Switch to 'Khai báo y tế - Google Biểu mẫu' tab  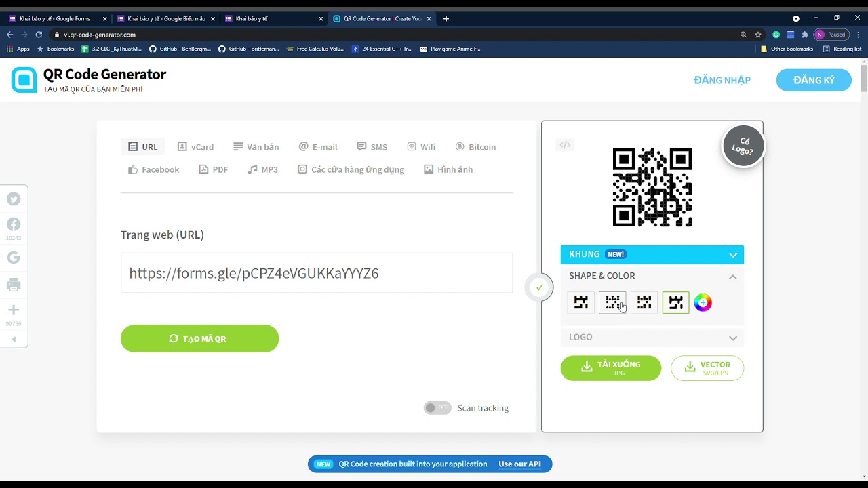(165, 19)
